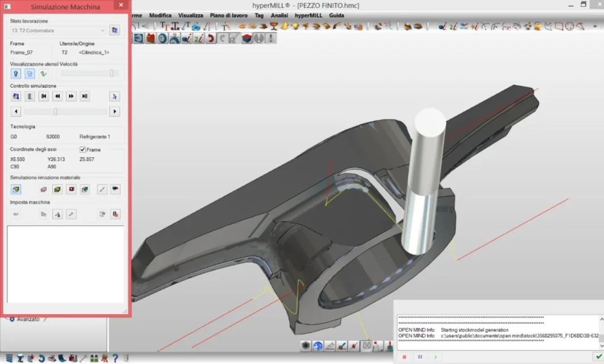
Task: Open help with the question mark icon
Action: (x=115, y=358)
